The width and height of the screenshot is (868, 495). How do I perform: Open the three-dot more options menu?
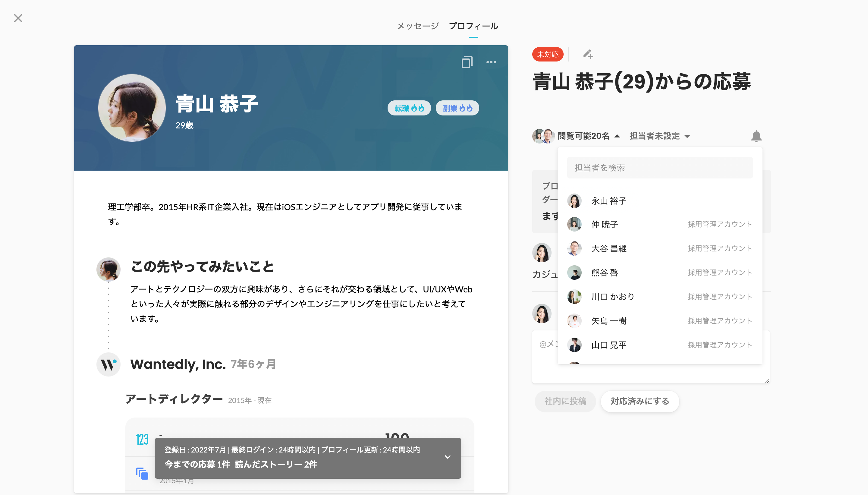[x=491, y=62]
